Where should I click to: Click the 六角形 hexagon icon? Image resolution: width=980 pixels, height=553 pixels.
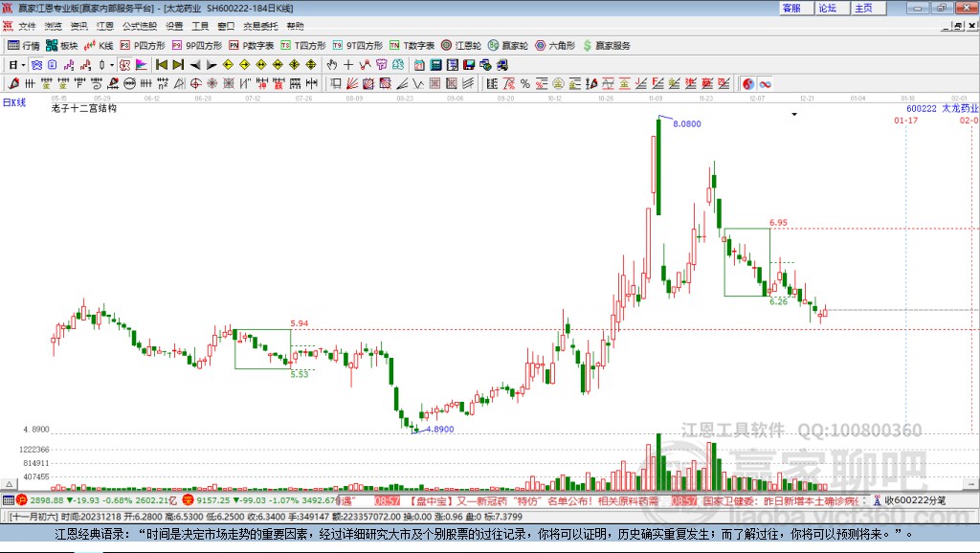[x=555, y=45]
